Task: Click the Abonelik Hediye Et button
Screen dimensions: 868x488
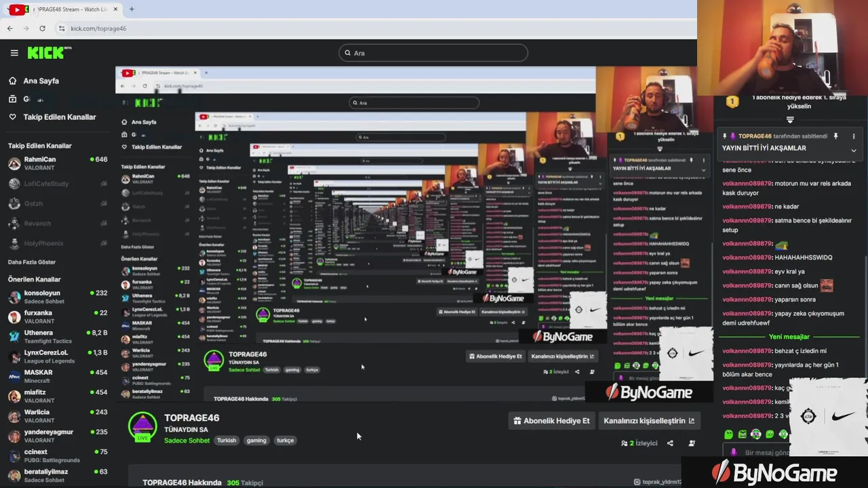Action: [551, 421]
